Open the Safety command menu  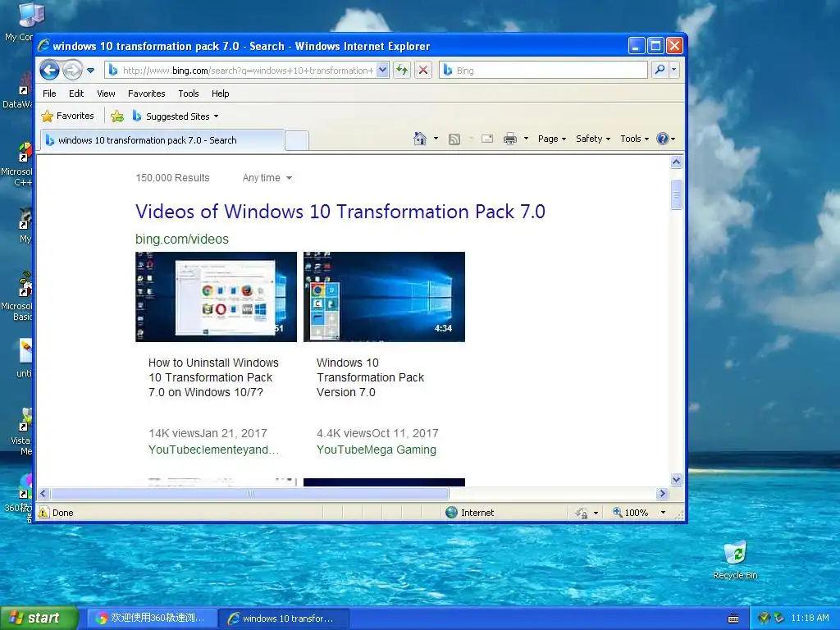[x=593, y=139]
